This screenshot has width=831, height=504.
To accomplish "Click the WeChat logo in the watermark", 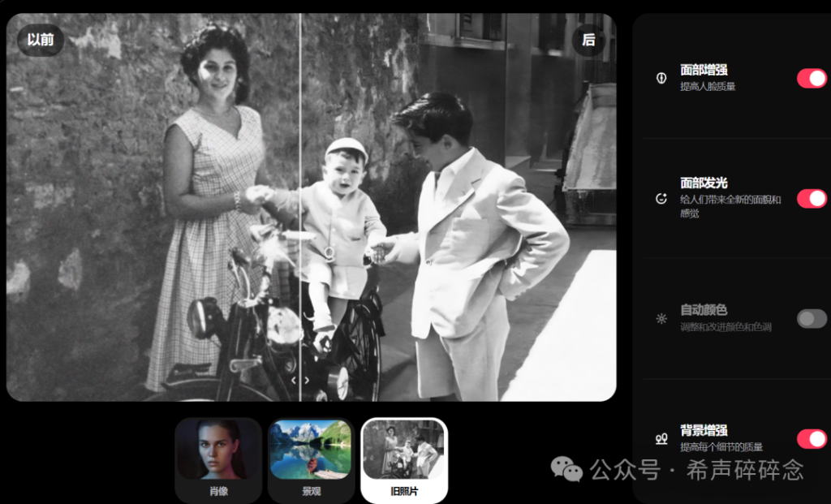I will tap(566, 468).
